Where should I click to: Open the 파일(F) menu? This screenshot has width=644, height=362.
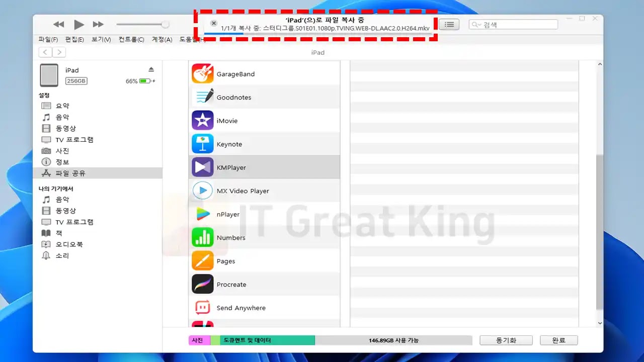48,39
